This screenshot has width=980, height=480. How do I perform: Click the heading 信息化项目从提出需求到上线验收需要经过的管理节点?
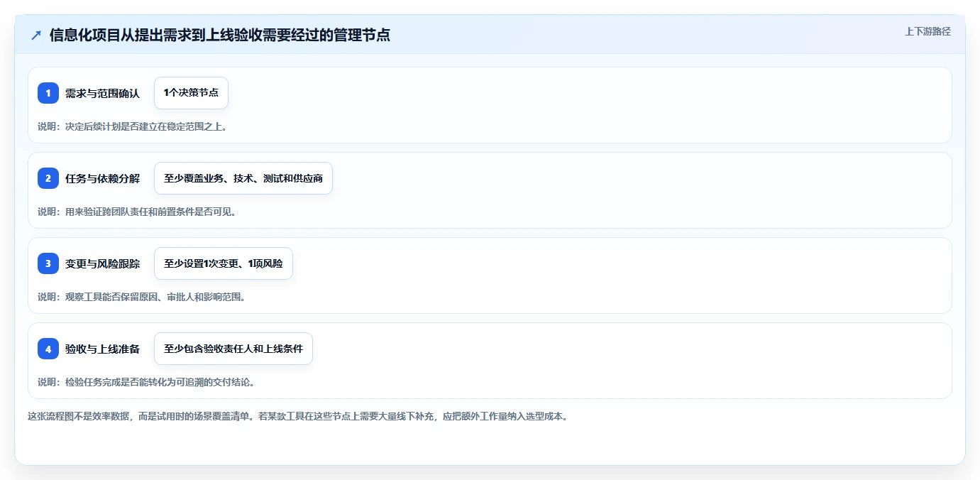tap(220, 35)
